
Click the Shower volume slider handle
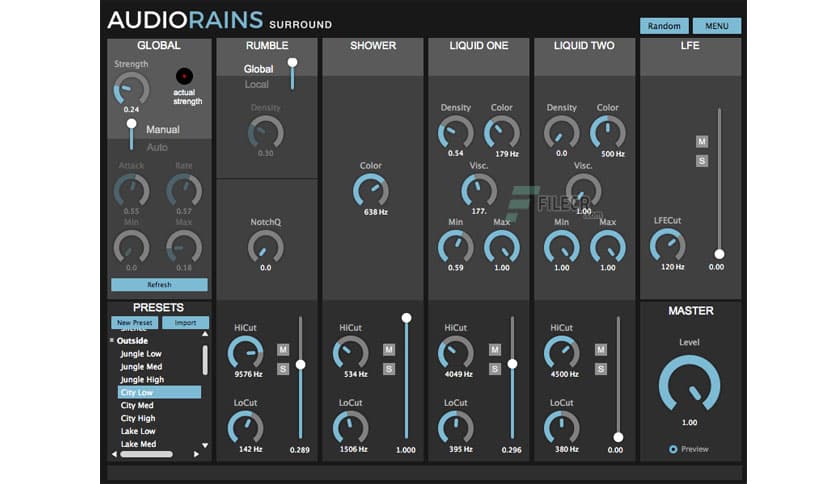click(x=406, y=318)
